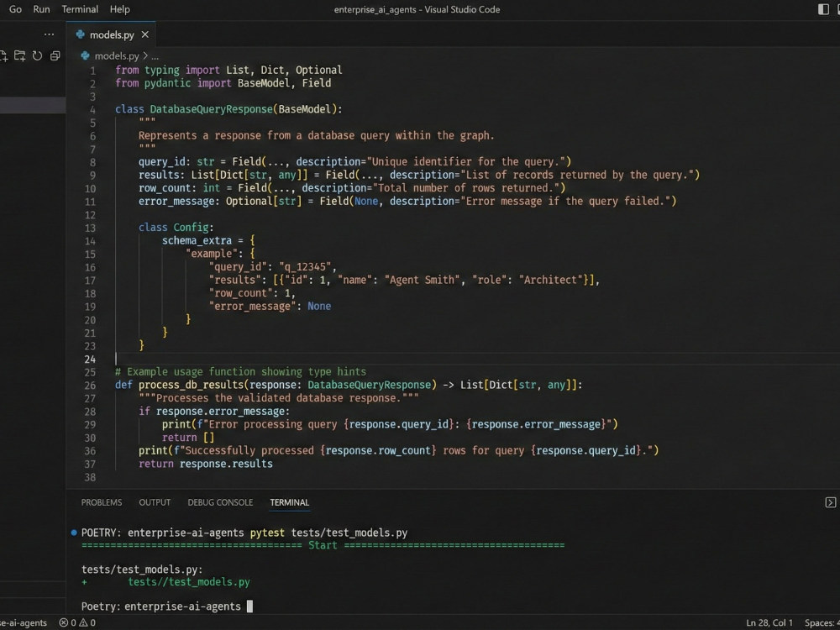
Task: Click 'BaseModel' import on line 2
Action: (x=264, y=83)
